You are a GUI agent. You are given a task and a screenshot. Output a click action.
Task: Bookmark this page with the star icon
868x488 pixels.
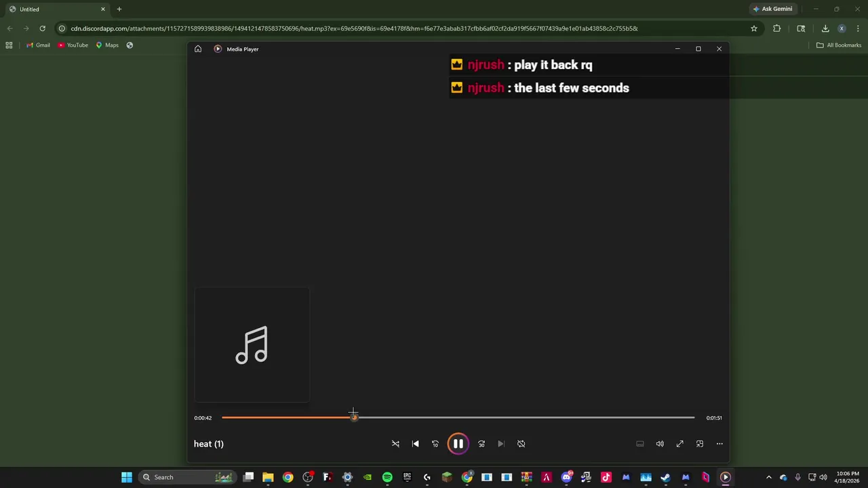tap(753, 28)
